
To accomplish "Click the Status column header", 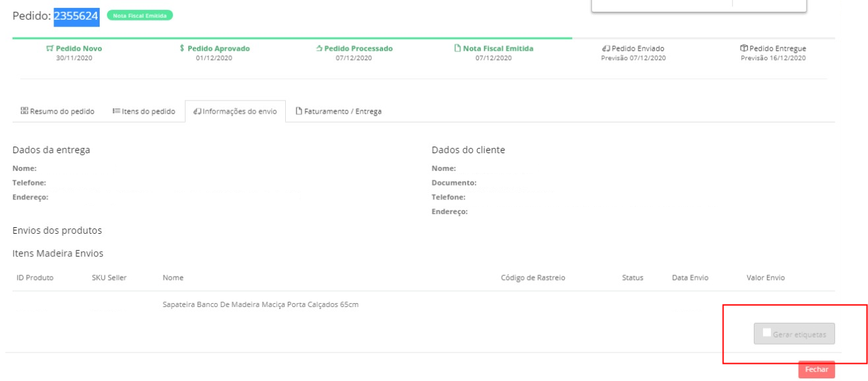I will pos(632,278).
